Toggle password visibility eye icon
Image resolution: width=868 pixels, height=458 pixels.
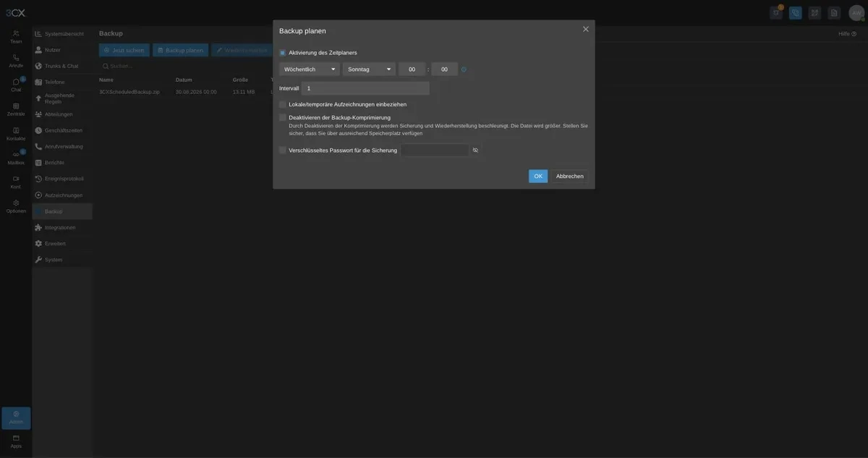coord(475,150)
